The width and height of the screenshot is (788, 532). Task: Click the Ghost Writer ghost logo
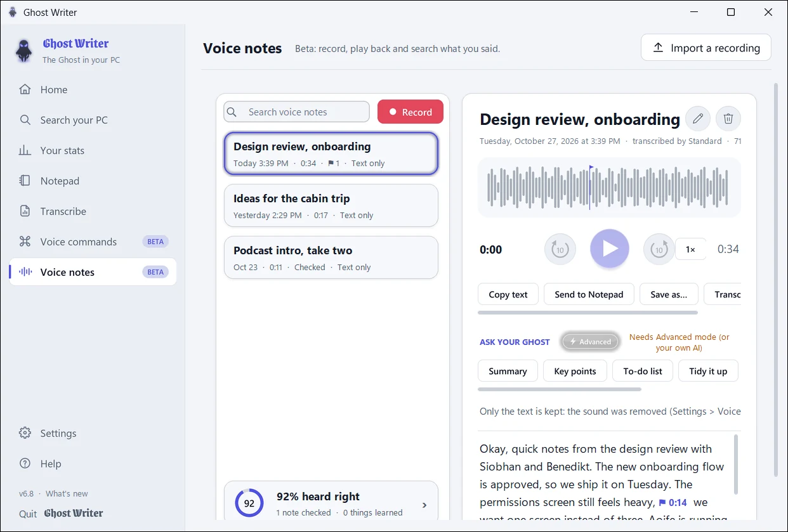click(x=24, y=51)
